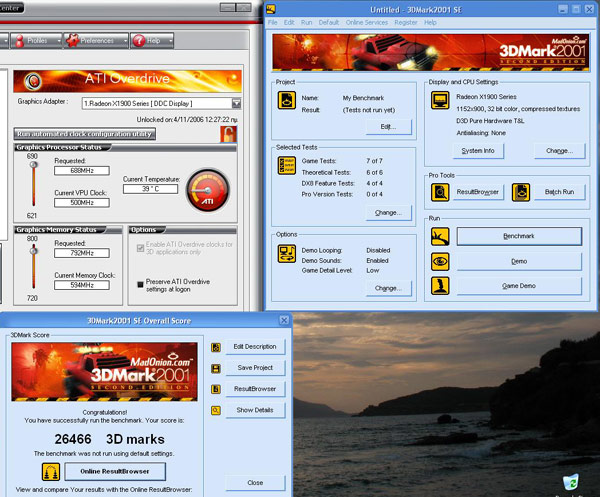Click the eye icon next to Demo
Image resolution: width=600 pixels, height=497 pixels.
click(440, 262)
